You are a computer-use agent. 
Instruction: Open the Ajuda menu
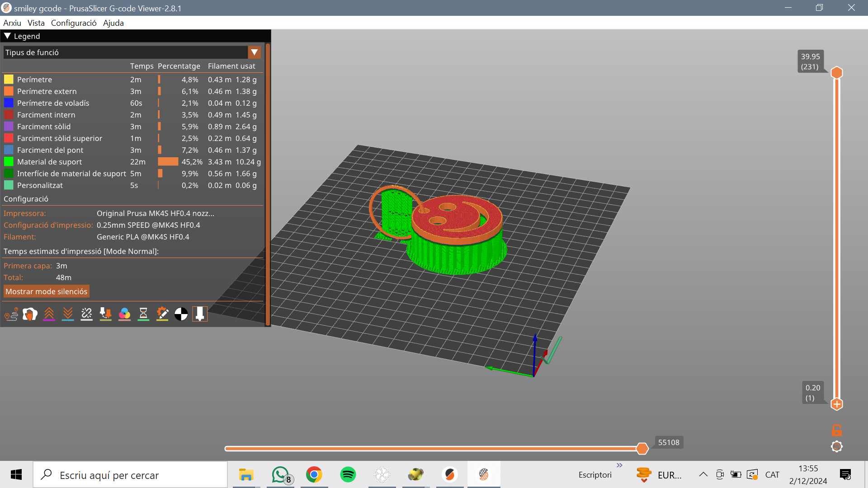click(x=113, y=23)
